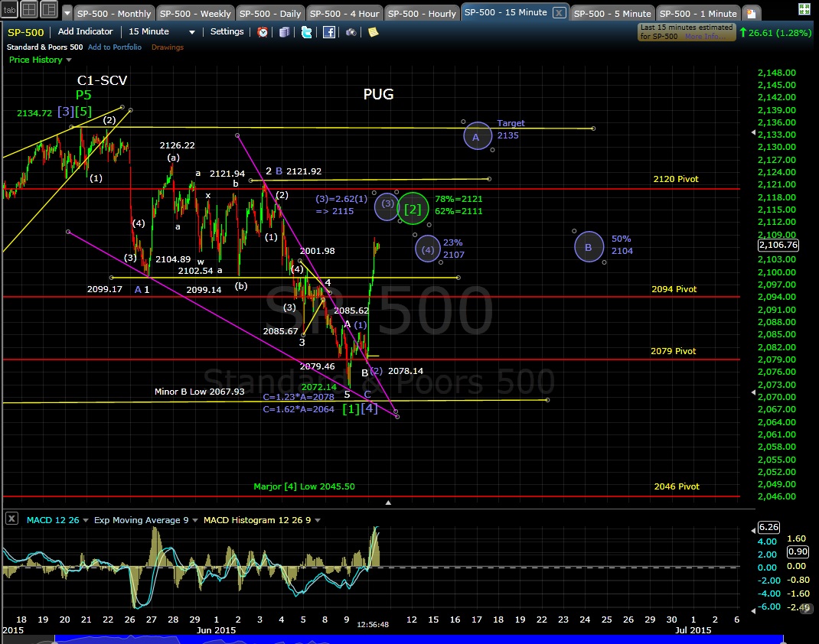Remove the MACD indicator panel with X
Screen dimensions: 819x644
pos(11,519)
